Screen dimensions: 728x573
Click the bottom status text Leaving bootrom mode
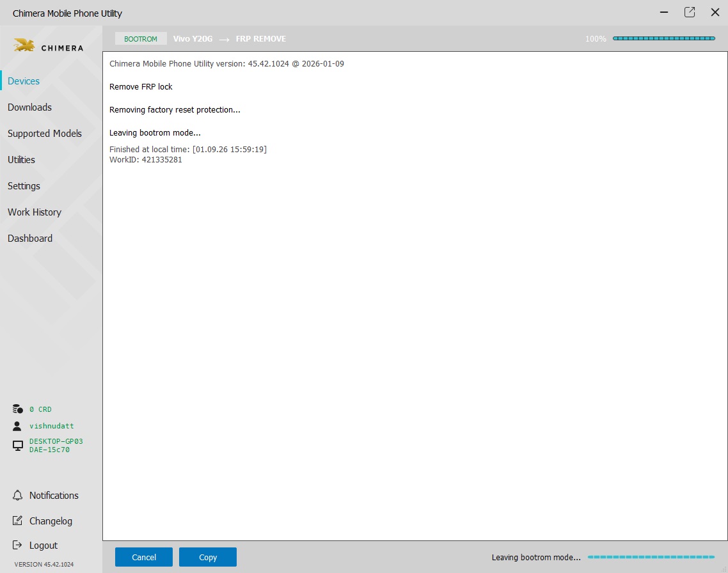tap(536, 557)
